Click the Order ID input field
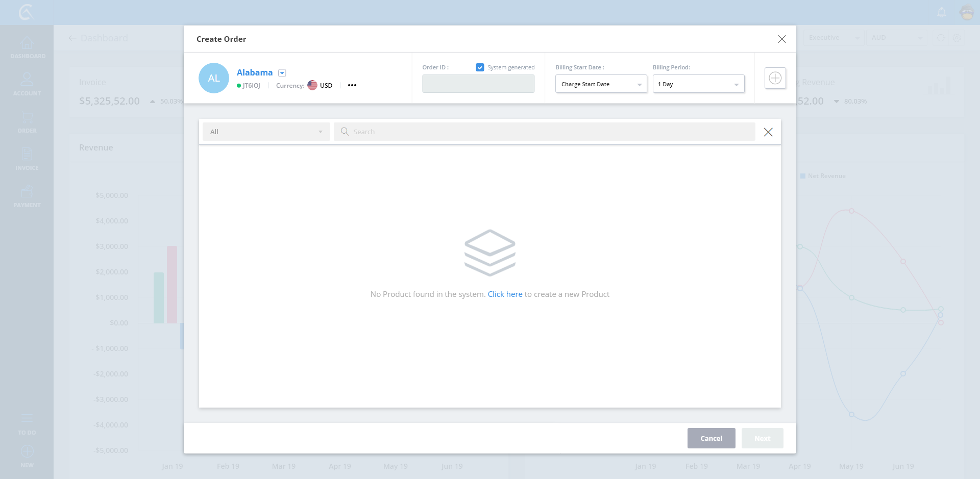980x479 pixels. [478, 84]
